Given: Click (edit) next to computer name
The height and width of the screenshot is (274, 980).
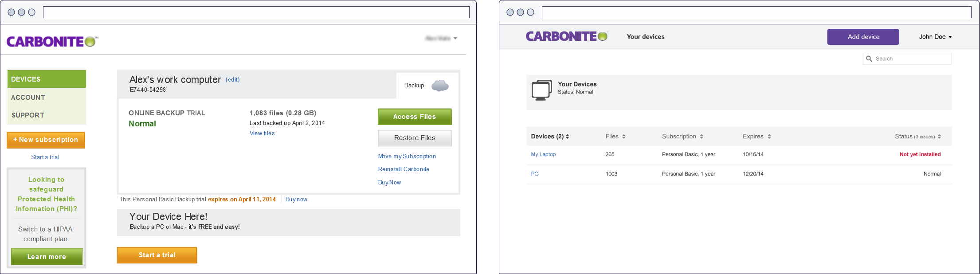Looking at the screenshot, I should coord(233,79).
